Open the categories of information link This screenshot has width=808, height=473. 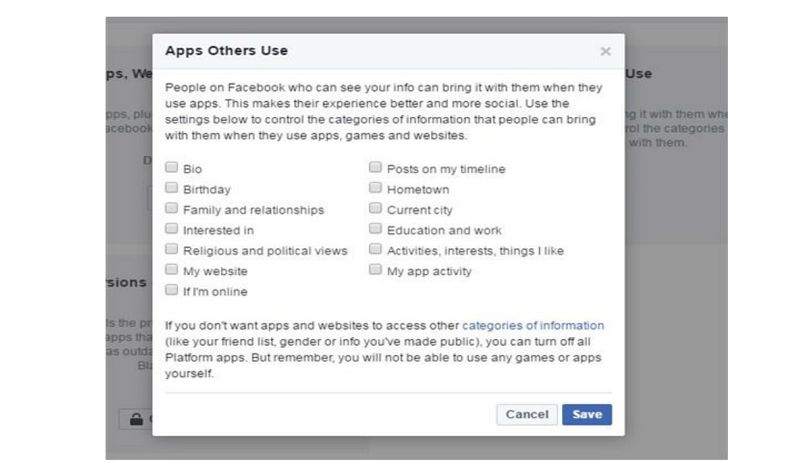coord(533,326)
